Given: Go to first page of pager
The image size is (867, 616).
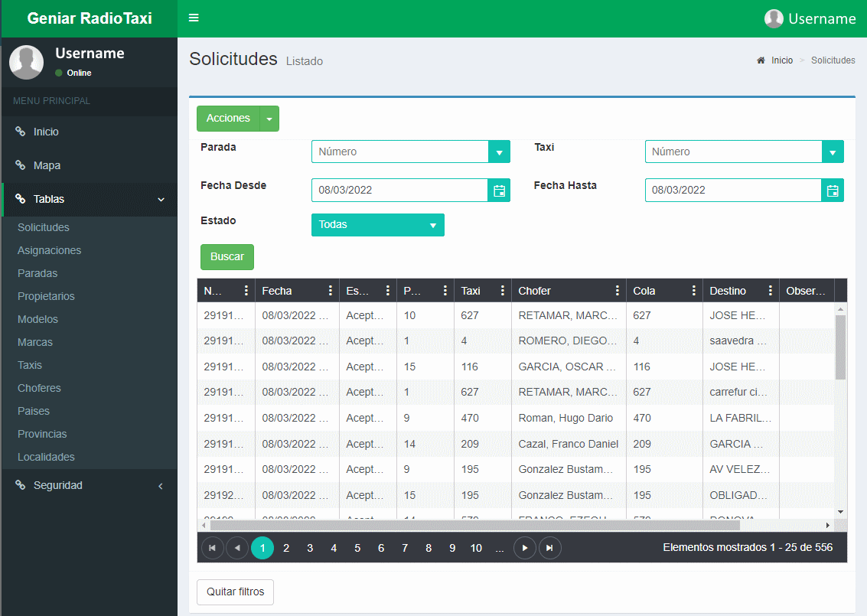Looking at the screenshot, I should click(212, 548).
